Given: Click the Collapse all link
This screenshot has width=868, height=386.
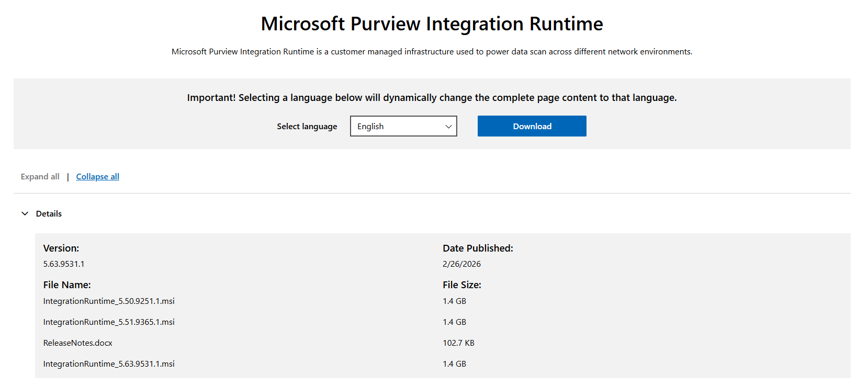Looking at the screenshot, I should (98, 177).
